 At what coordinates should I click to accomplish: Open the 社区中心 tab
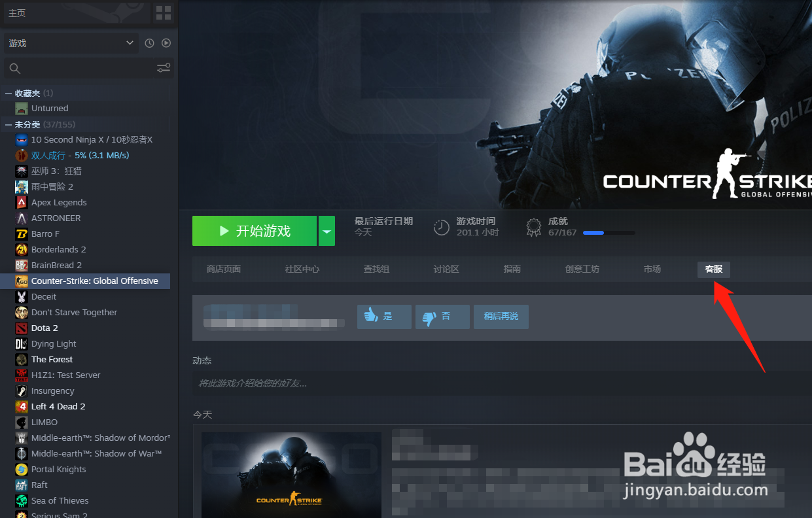click(302, 269)
